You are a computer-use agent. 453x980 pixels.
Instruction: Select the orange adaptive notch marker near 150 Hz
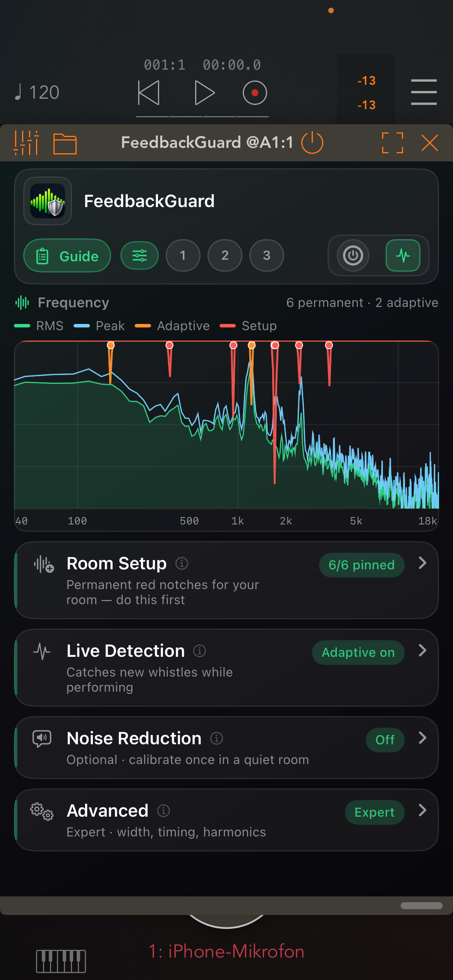(x=111, y=345)
